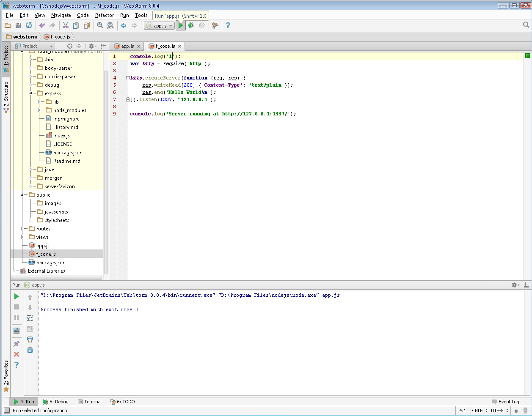
Task: Hide the Project panel with the hide icon
Action: (x=103, y=46)
